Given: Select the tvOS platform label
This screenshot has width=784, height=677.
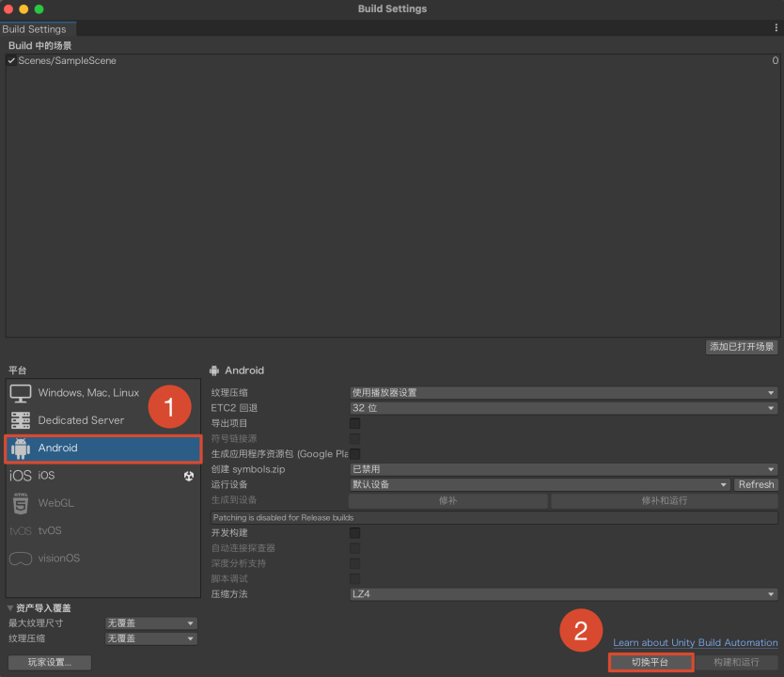Looking at the screenshot, I should [x=50, y=531].
